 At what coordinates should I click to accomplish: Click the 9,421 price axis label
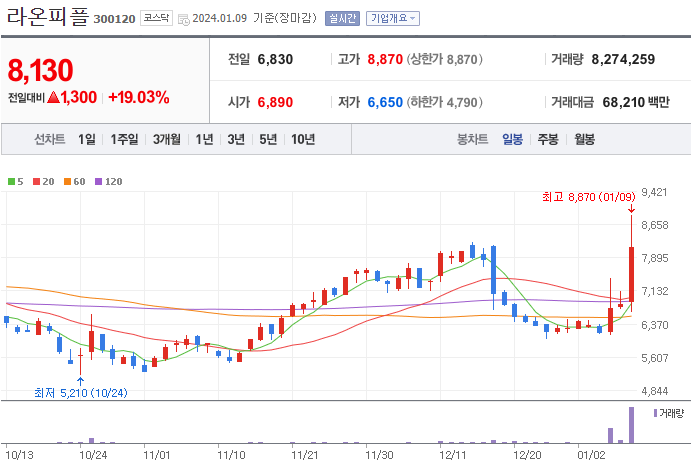pyautogui.click(x=654, y=192)
